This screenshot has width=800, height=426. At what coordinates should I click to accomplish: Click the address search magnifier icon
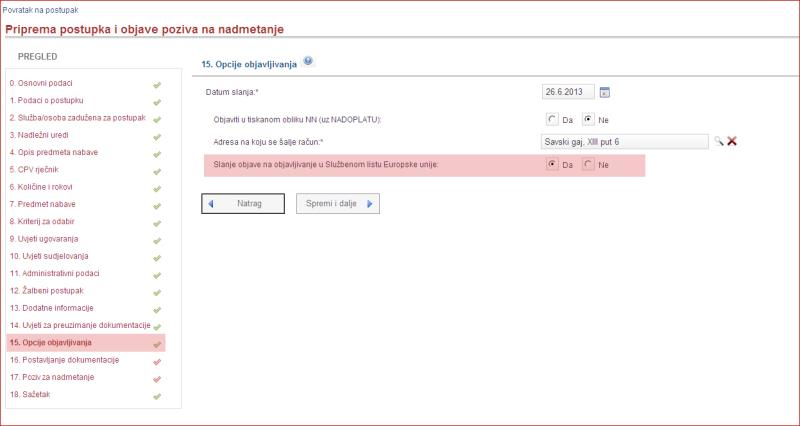718,141
